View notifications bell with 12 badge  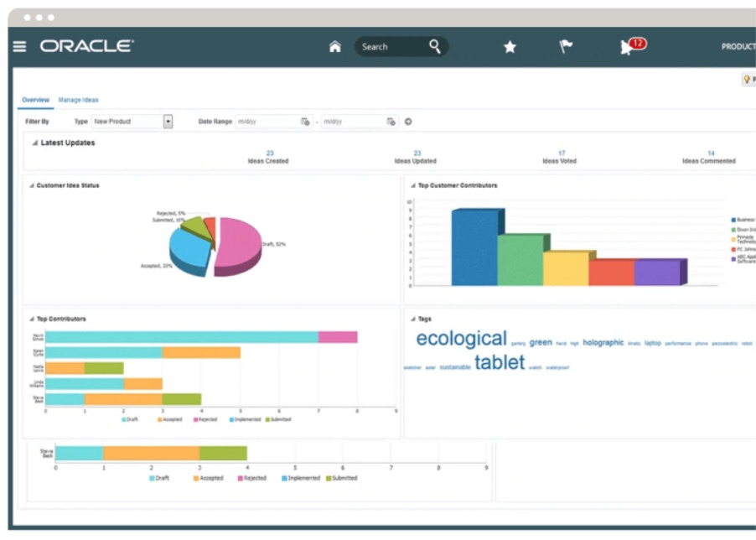[x=628, y=47]
